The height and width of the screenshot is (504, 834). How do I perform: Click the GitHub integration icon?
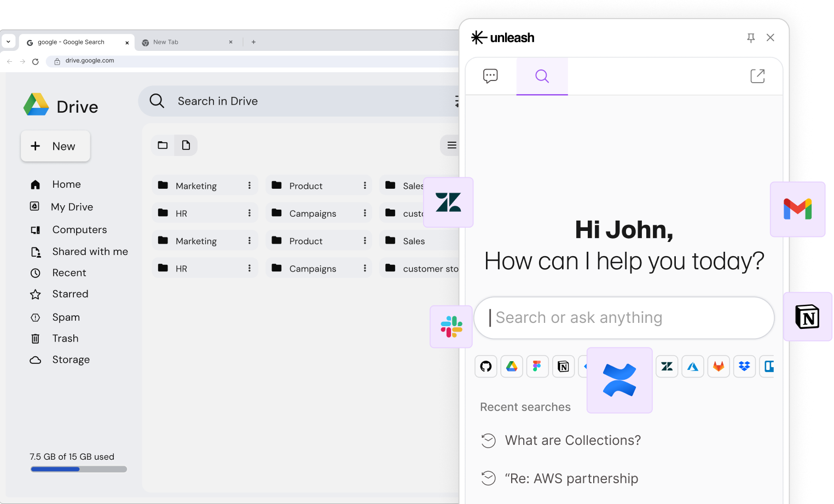[486, 367]
